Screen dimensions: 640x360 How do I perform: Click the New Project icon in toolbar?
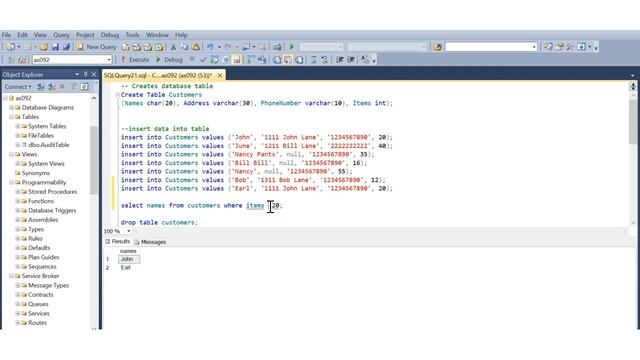pyautogui.click(x=11, y=47)
